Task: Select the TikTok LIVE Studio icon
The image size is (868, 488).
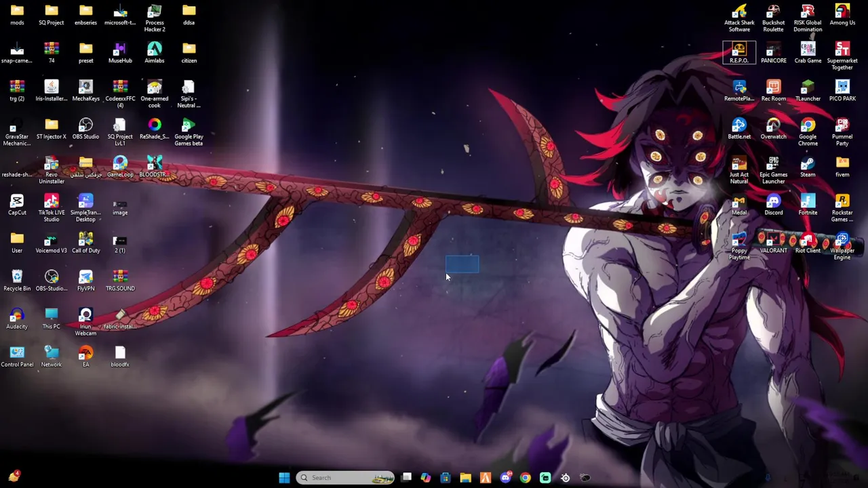Action: 52,207
